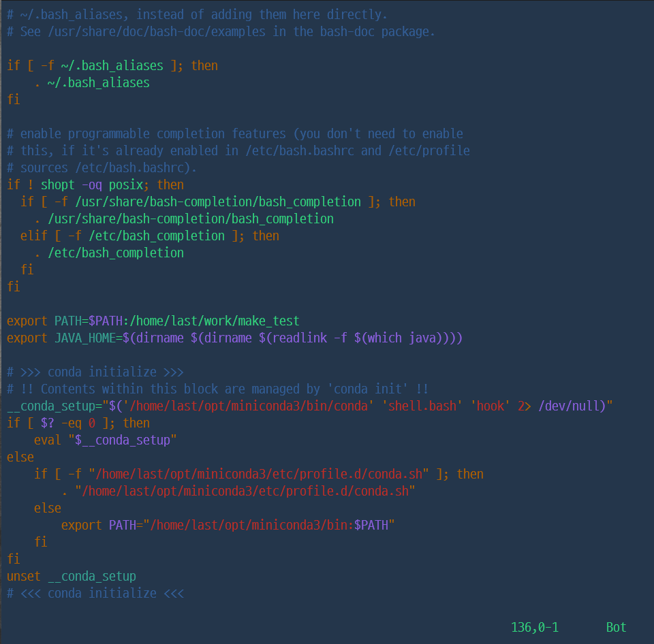The image size is (654, 644).
Task: Click the '# <<< conda initialize <<<' comment
Action: click(95, 594)
